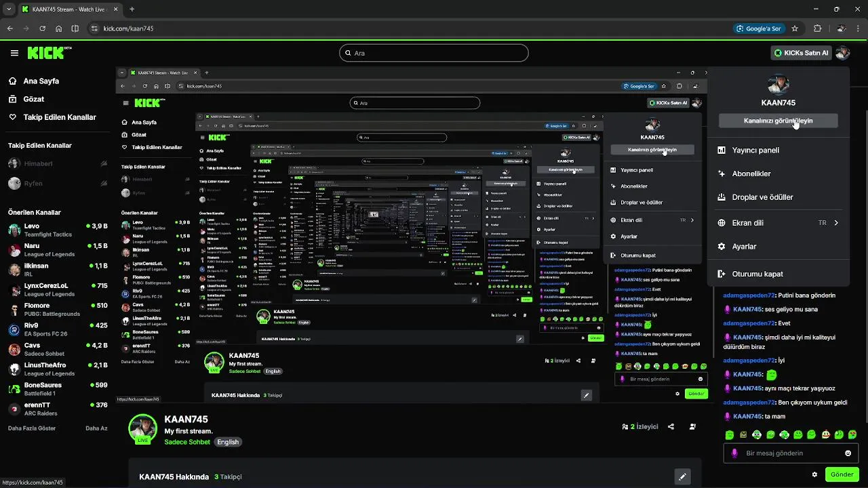Screen dimensions: 868x488
Task: Open the browser extensions puzzle icon
Action: pos(817,28)
